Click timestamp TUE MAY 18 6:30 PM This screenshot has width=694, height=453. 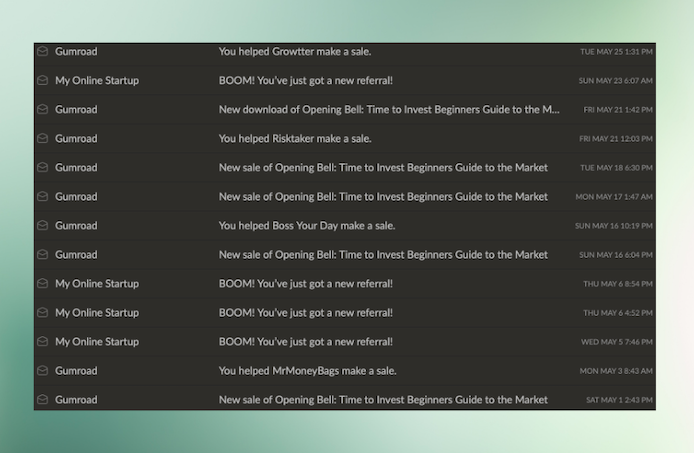(x=616, y=168)
